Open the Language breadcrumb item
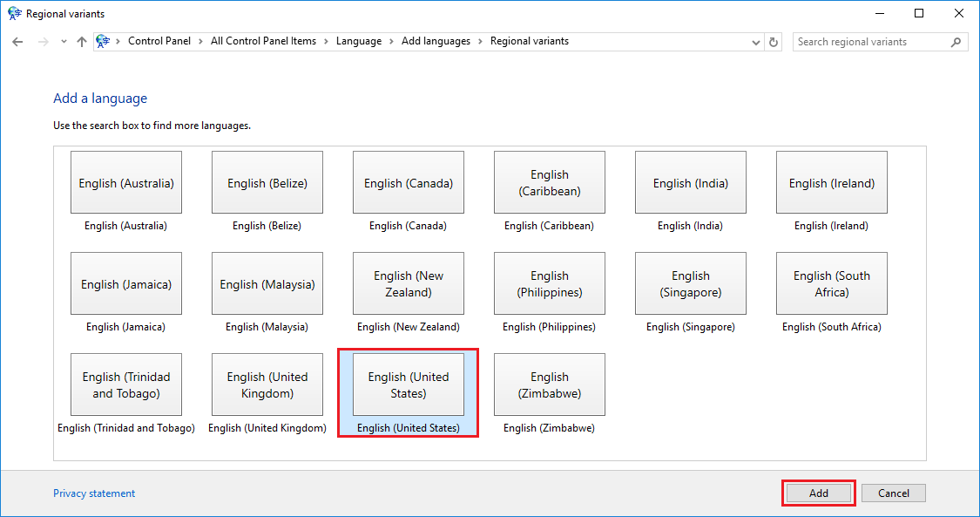Screen dimensions: 980x517 (x=359, y=41)
